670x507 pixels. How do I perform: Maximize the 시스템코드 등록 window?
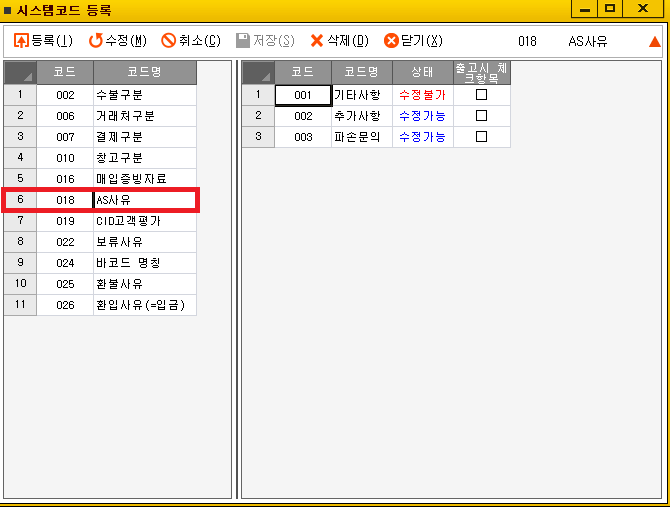[610, 8]
